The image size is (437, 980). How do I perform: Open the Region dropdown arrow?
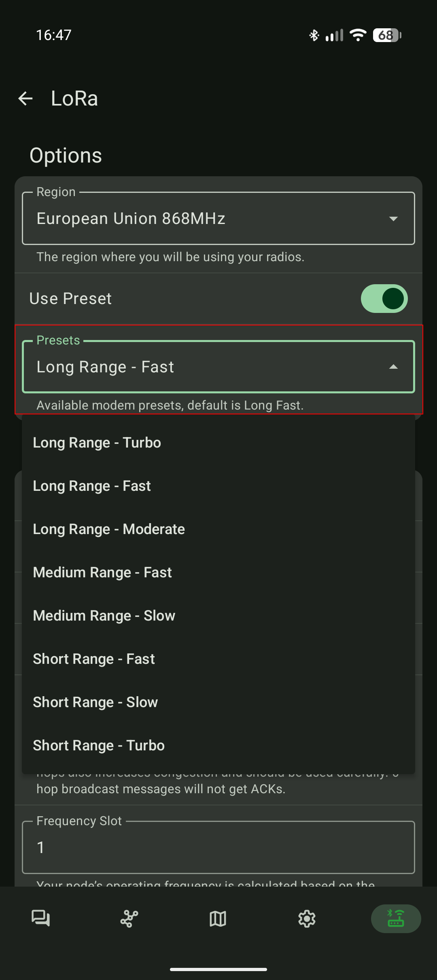coord(393,218)
